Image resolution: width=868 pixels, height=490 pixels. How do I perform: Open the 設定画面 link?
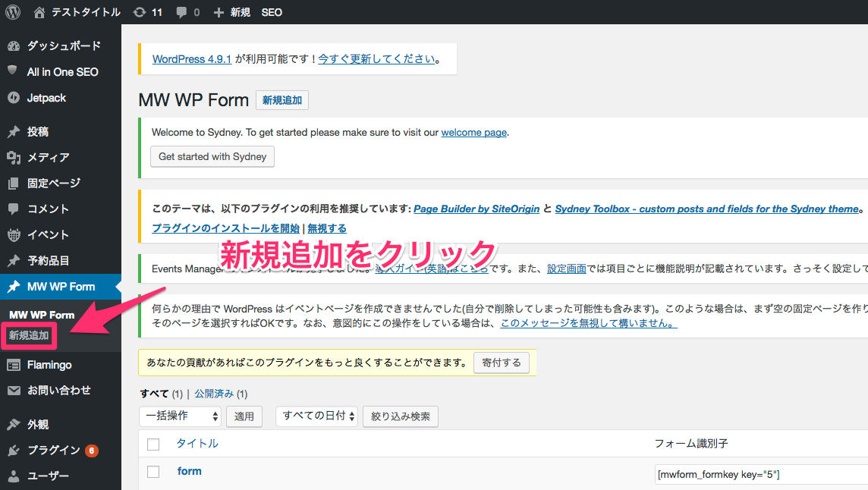[566, 269]
